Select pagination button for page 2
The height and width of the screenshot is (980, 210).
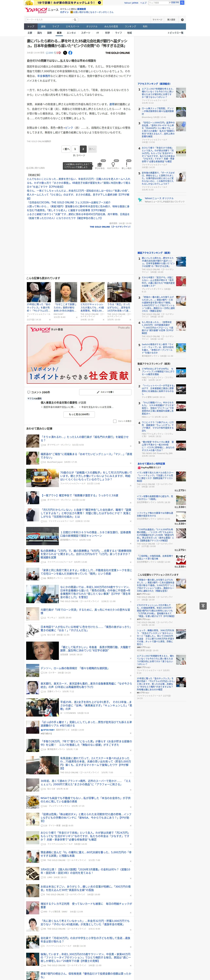(83, 149)
